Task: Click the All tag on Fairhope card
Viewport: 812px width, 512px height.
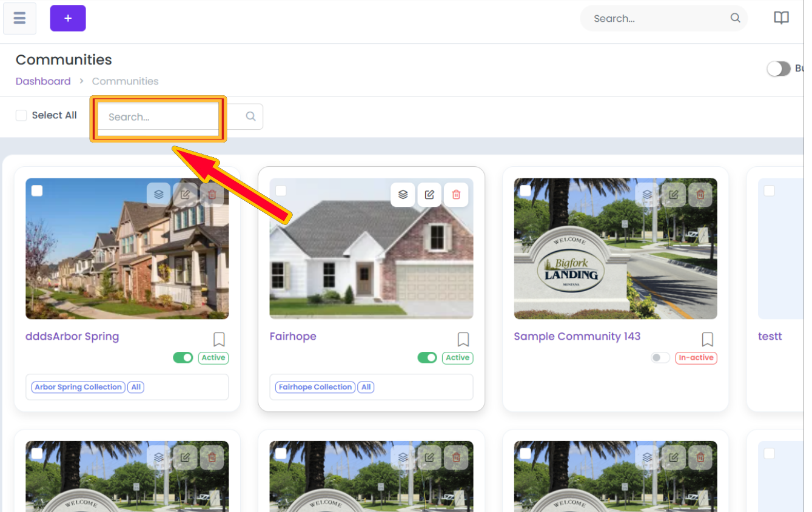Action: click(366, 387)
